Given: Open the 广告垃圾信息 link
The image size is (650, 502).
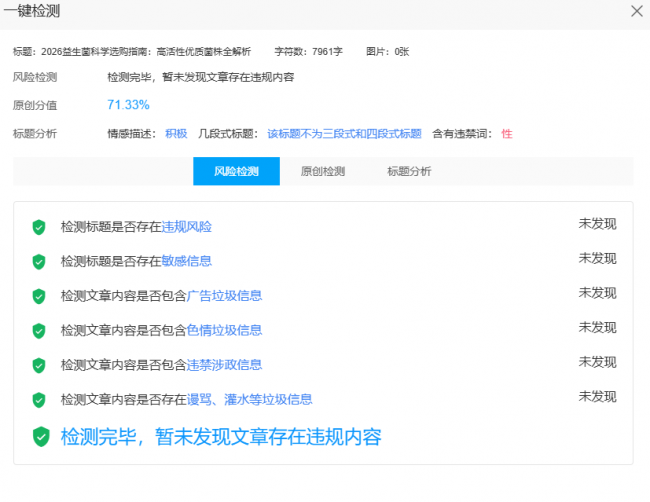Looking at the screenshot, I should [225, 296].
